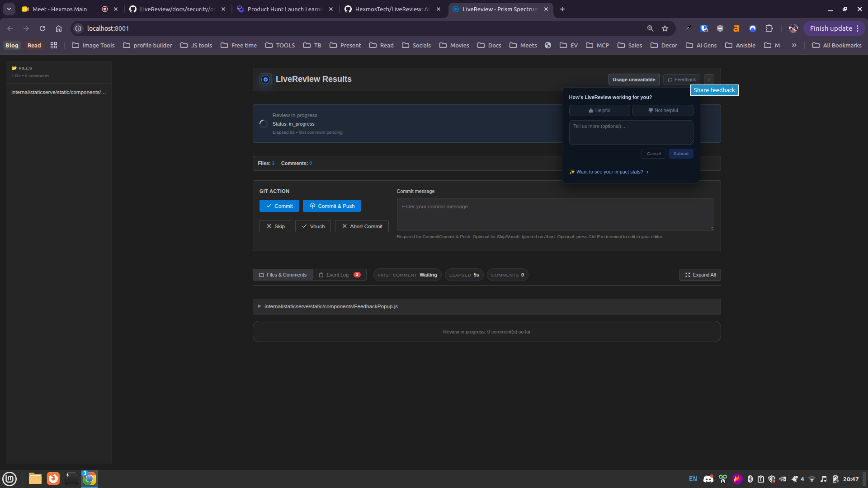Open the MCP bookmark folder
This screenshot has height=488, width=868.
click(x=597, y=45)
